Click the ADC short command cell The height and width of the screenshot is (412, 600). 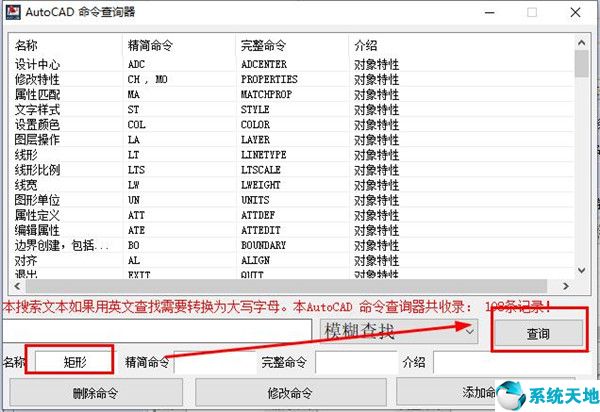136,64
